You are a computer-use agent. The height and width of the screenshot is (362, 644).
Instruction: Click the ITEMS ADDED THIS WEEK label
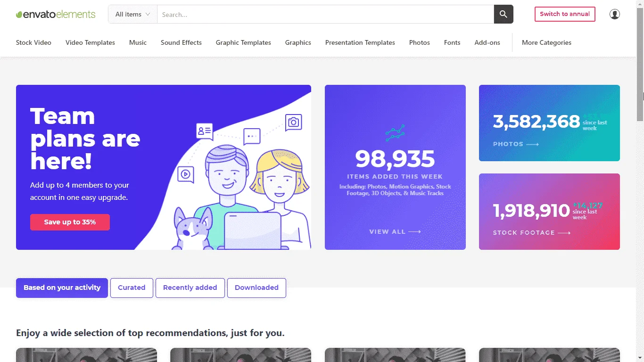click(395, 176)
